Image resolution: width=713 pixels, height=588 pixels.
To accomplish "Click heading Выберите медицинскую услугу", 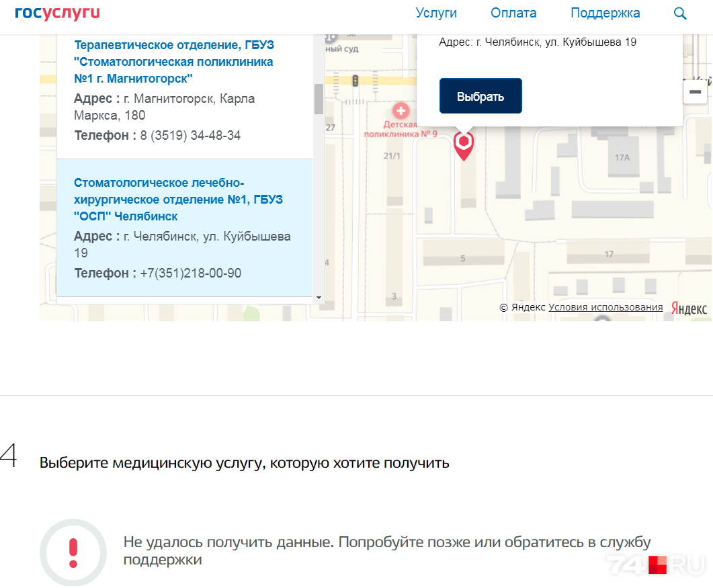I will pos(244,463).
